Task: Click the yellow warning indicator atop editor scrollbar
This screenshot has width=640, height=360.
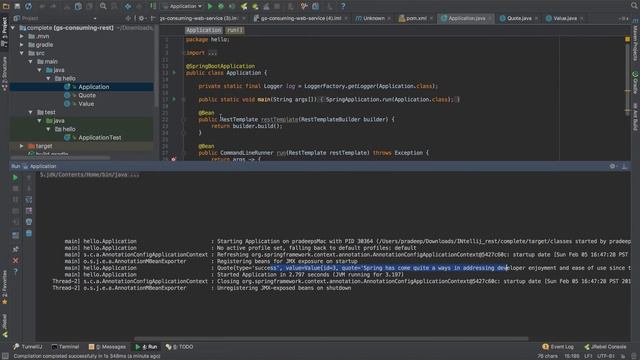Action: [627, 39]
